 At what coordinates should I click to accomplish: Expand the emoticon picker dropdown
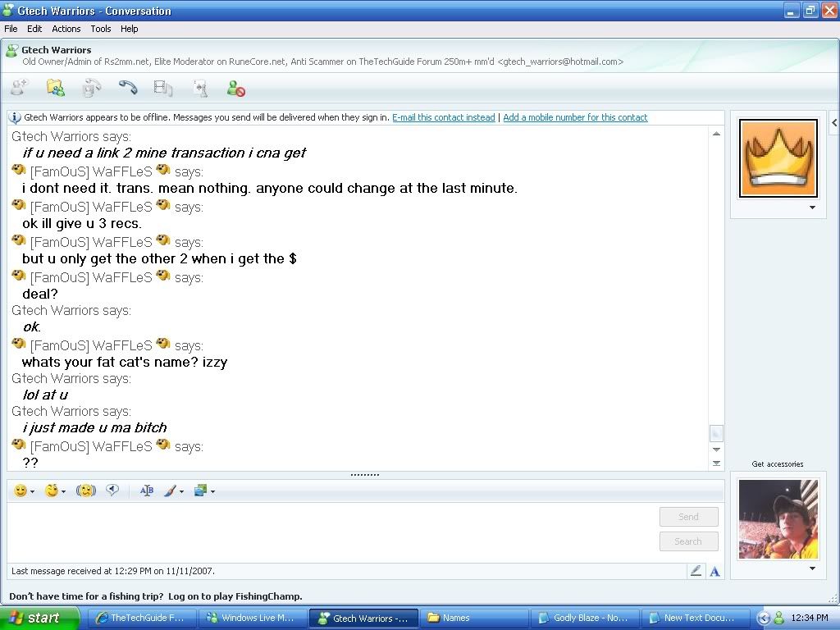click(x=32, y=492)
